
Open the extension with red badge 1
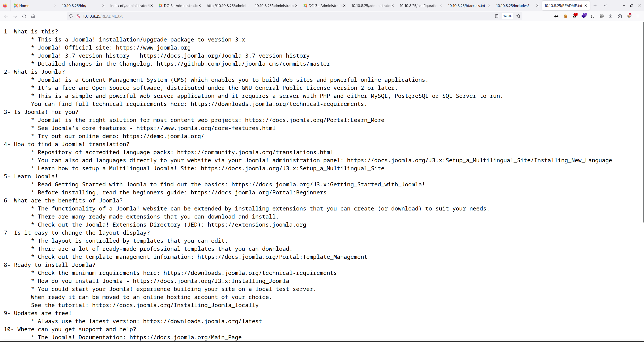[x=575, y=16]
